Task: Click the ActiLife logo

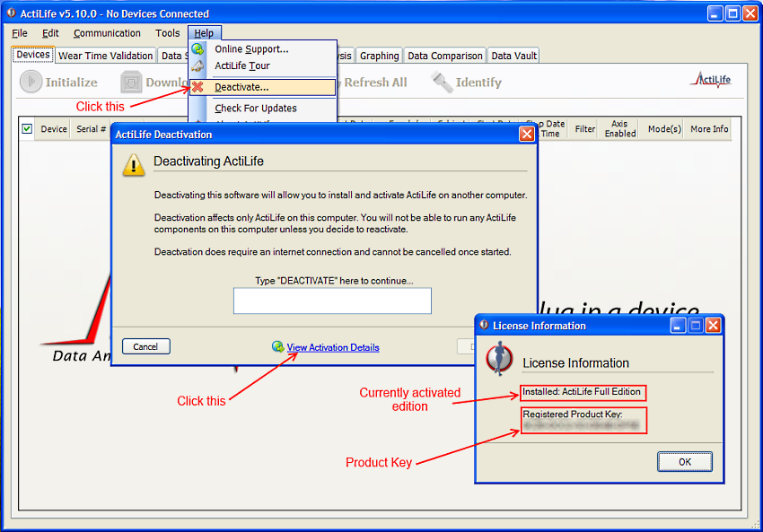Action: [x=710, y=80]
